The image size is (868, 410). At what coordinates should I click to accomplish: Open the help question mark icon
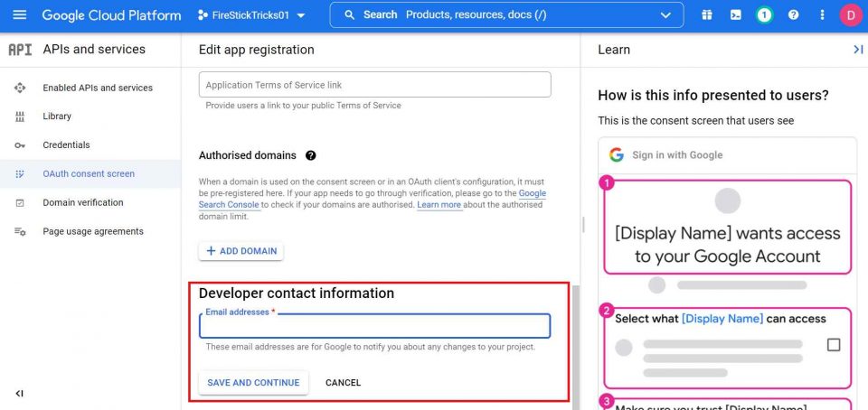(x=793, y=15)
